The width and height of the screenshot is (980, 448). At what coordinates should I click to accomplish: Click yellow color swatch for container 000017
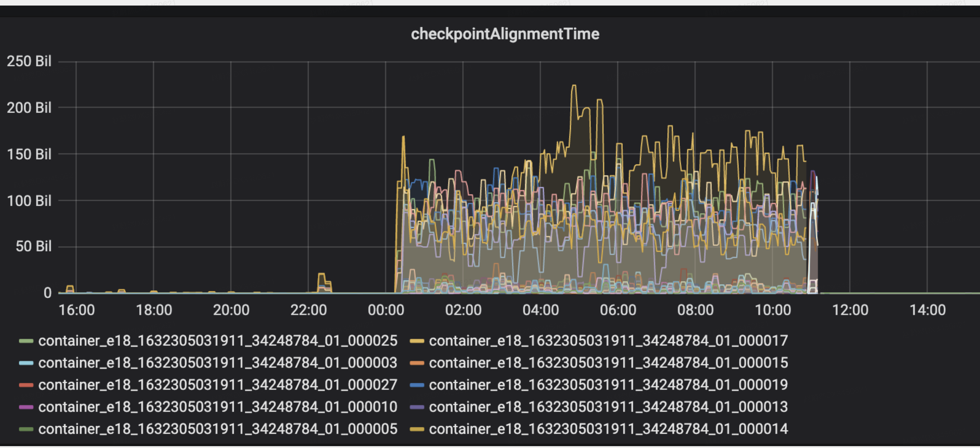(x=417, y=341)
